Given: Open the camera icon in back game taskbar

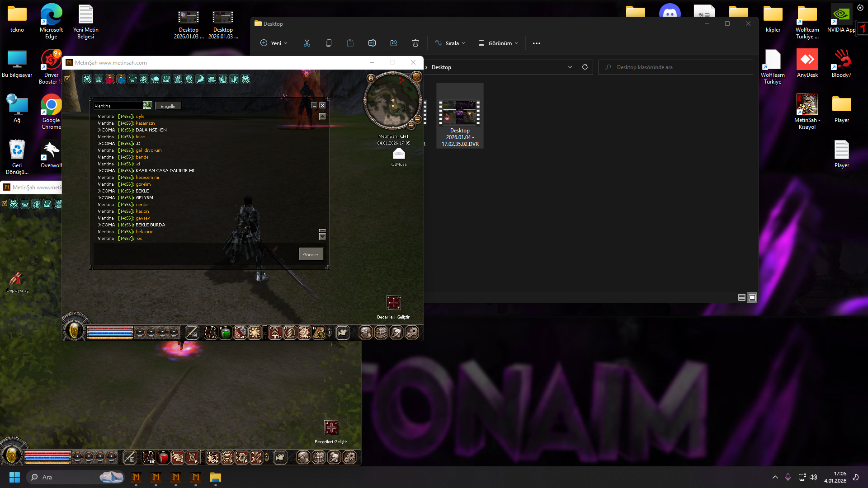Looking at the screenshot, I should pos(280,458).
